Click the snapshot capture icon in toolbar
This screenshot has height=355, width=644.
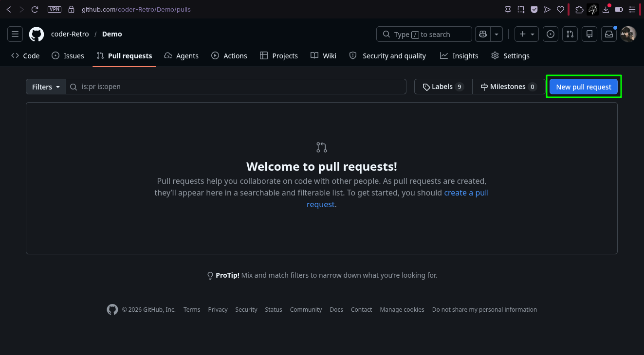click(521, 9)
